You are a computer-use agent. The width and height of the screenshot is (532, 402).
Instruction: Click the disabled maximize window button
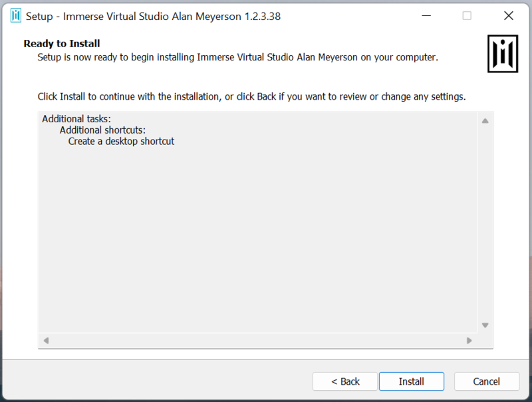pos(467,16)
